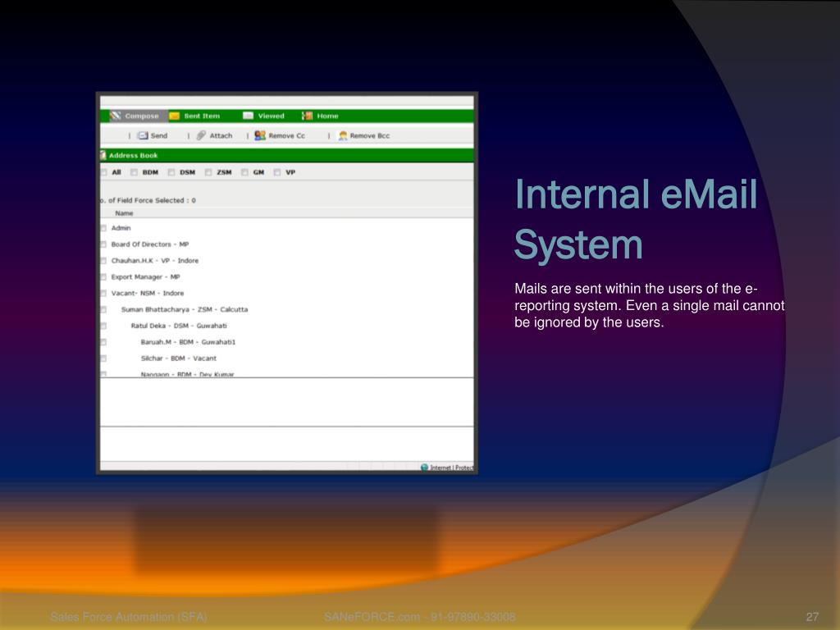This screenshot has height=630, width=840.
Task: Select the Admin checkbox
Action: pyautogui.click(x=103, y=228)
